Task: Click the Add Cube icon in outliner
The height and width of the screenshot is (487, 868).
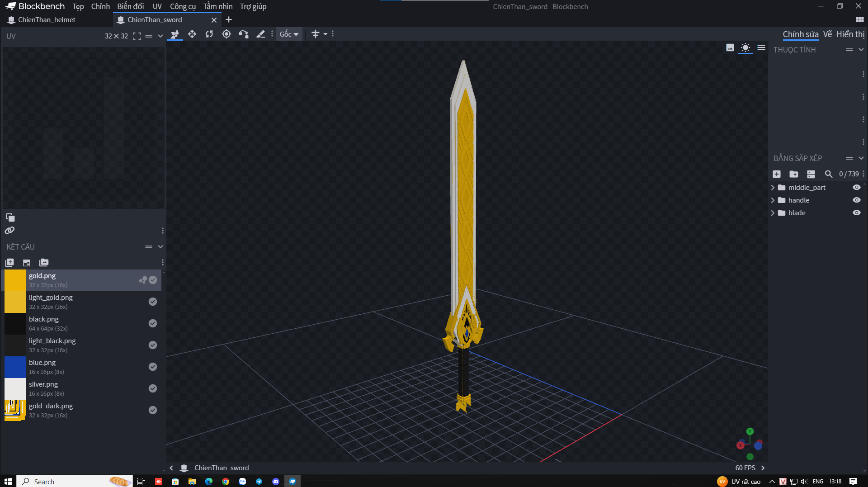Action: tap(777, 174)
